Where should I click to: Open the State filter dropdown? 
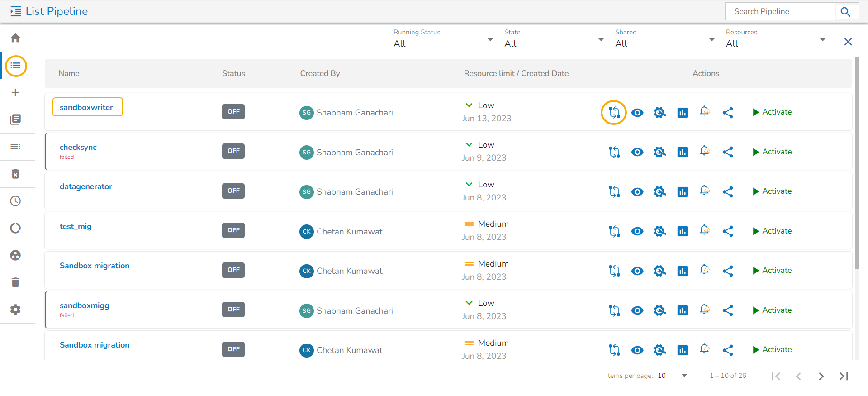[x=555, y=43]
